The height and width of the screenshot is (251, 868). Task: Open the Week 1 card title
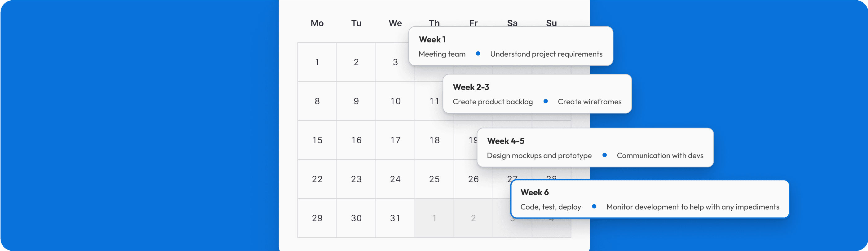tap(432, 40)
